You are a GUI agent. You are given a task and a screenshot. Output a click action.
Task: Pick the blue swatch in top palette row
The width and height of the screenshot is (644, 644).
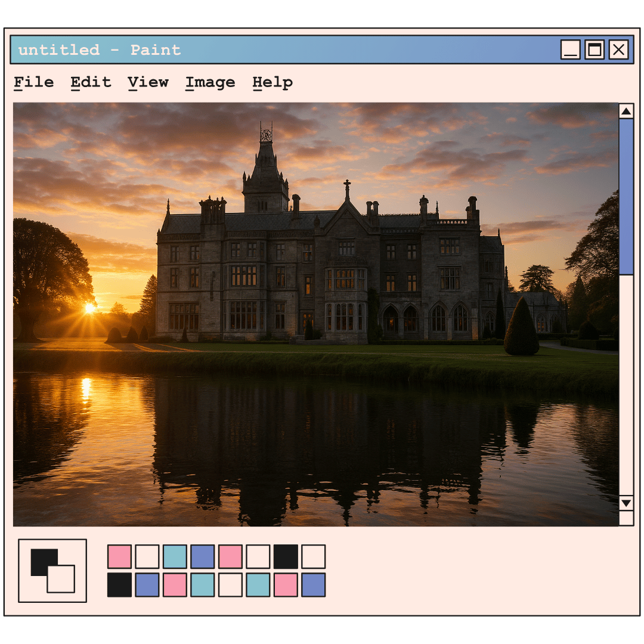pos(203,556)
